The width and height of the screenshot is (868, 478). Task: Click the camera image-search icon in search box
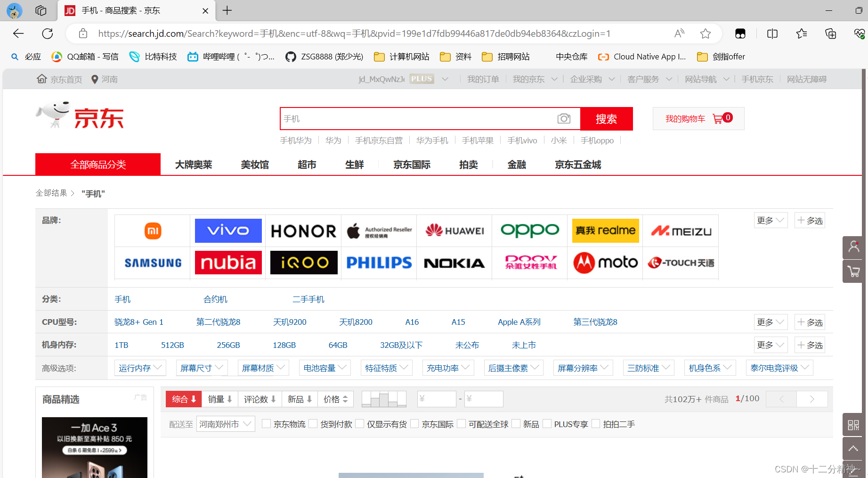(x=564, y=119)
